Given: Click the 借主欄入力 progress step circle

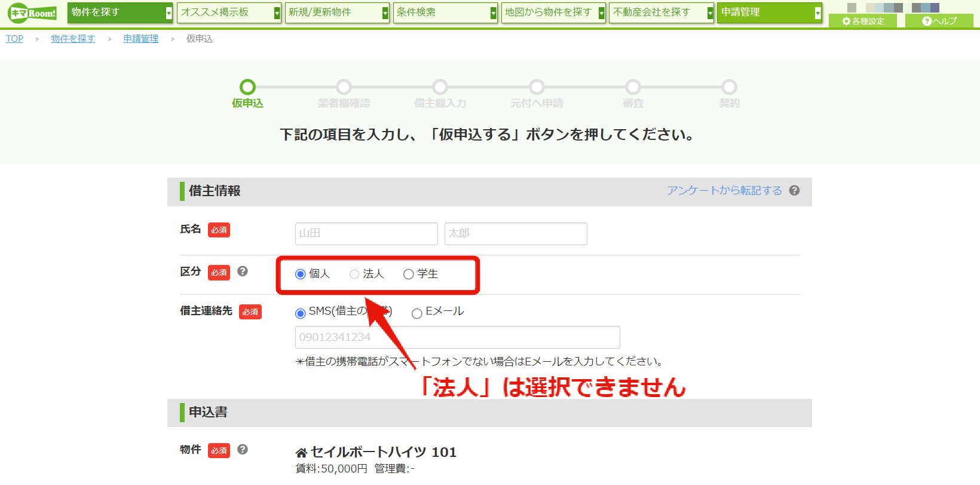Looking at the screenshot, I should pyautogui.click(x=440, y=87).
